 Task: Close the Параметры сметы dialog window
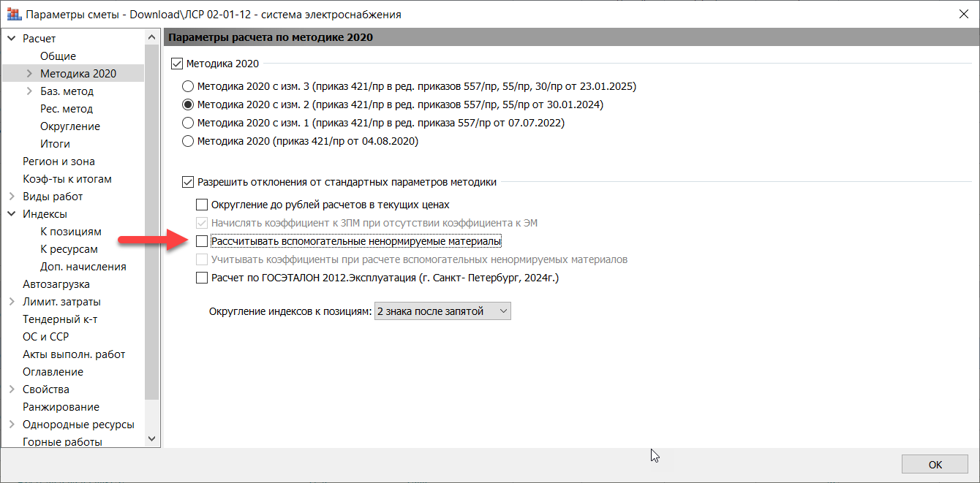point(962,15)
